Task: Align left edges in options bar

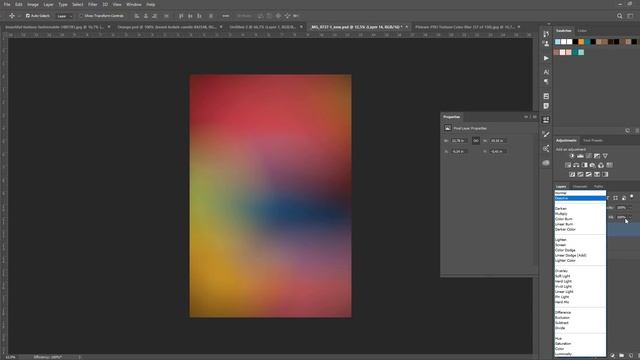Action: [x=137, y=16]
